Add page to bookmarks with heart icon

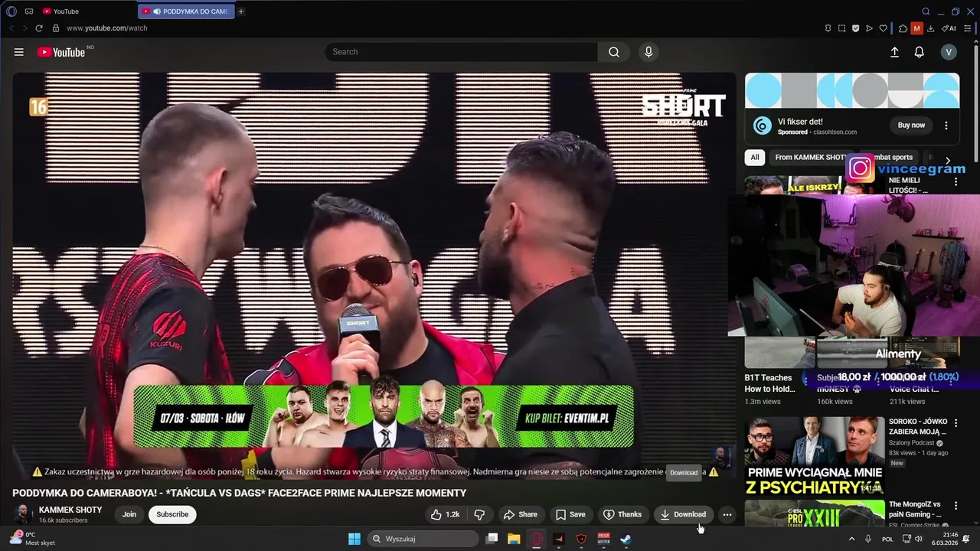883,28
